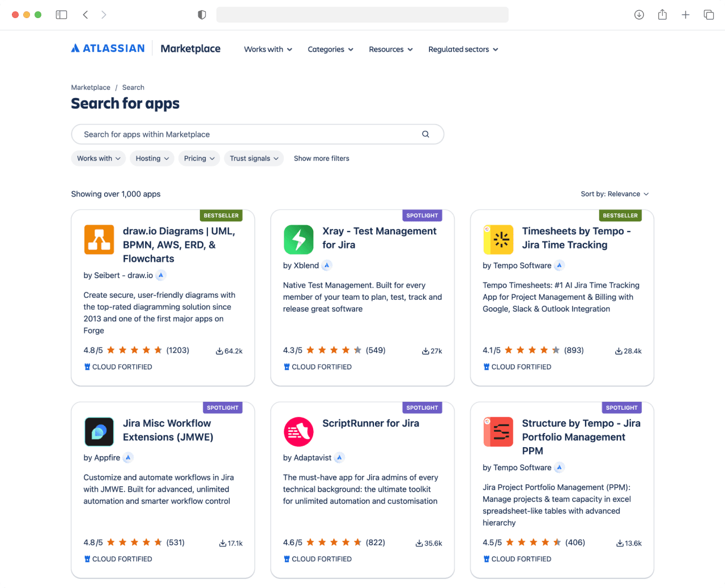Viewport: 725px width, 588px height.
Task: Click the Safari share icon
Action: [x=662, y=15]
